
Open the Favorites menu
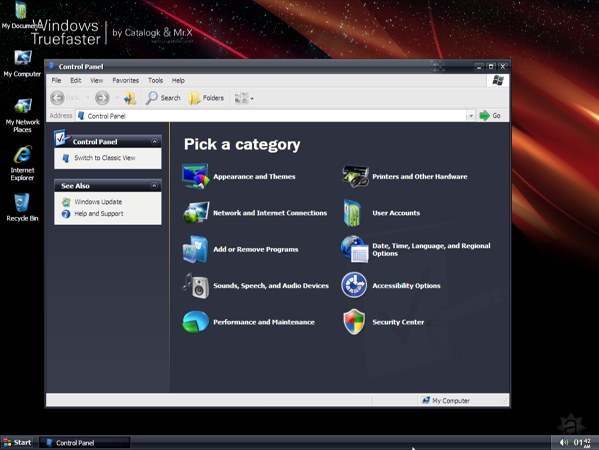point(126,80)
